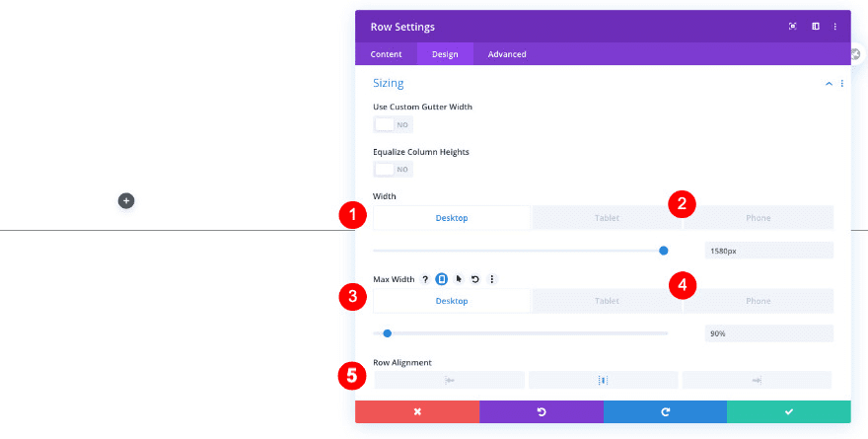
Task: Open the Max Width three-dot options menu
Action: pyautogui.click(x=491, y=279)
